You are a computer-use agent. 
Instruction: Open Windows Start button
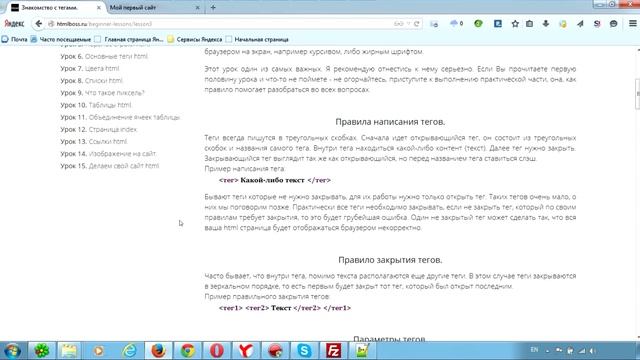coord(12,351)
